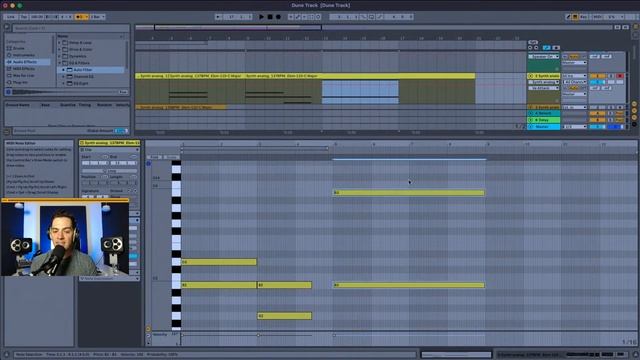Viewport: 640px width, 360px height.
Task: Click the browser search field
Action: (70, 28)
